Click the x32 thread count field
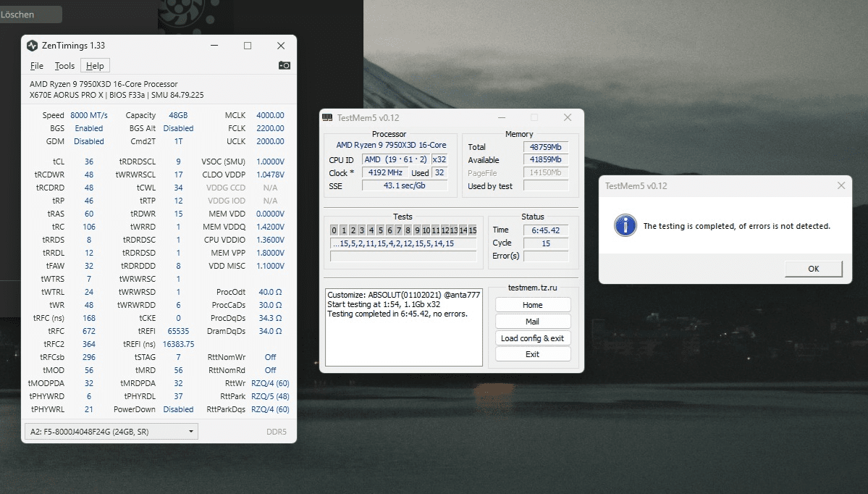Screen dimensions: 868x494 (439, 159)
